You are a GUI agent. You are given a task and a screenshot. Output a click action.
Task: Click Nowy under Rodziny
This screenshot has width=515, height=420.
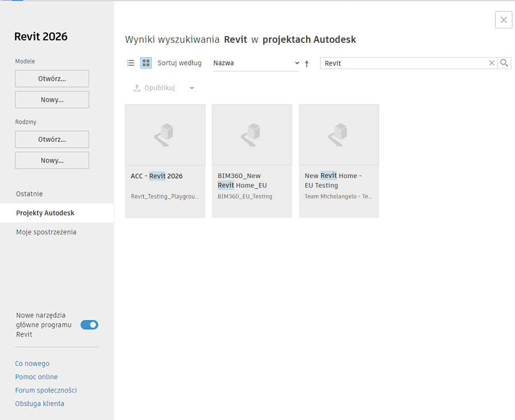click(x=52, y=160)
